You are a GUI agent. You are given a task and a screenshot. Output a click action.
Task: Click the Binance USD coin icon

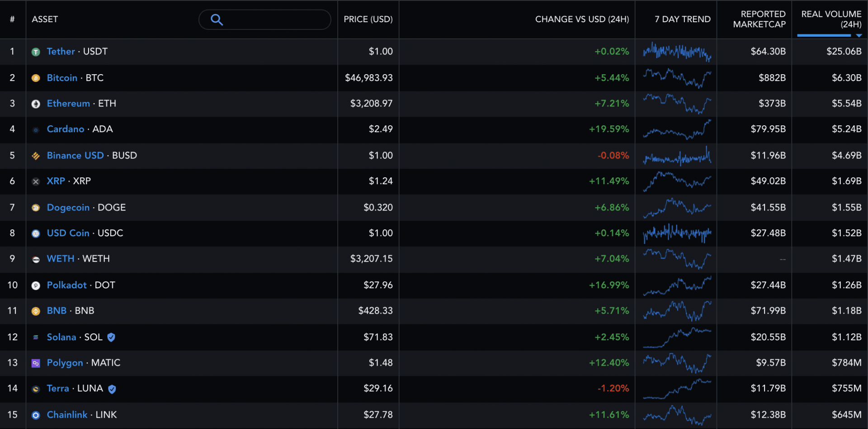36,156
